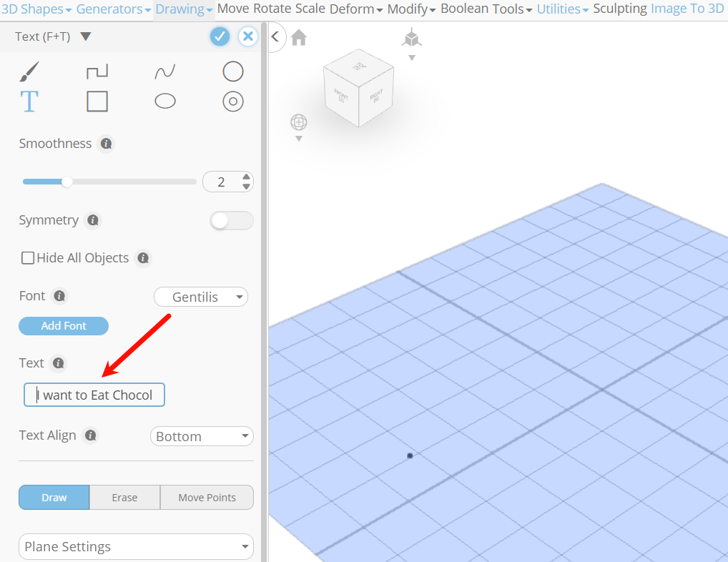Image resolution: width=728 pixels, height=562 pixels.
Task: Open the 3D Shapes menu
Action: click(36, 9)
